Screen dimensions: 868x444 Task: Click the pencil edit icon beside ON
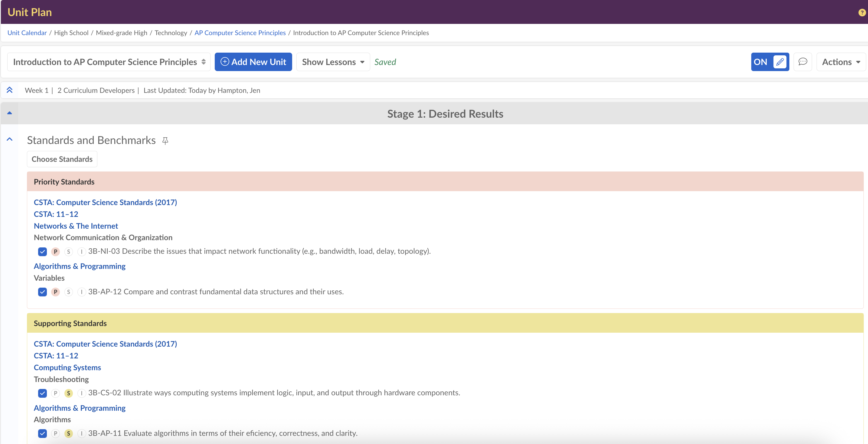780,62
